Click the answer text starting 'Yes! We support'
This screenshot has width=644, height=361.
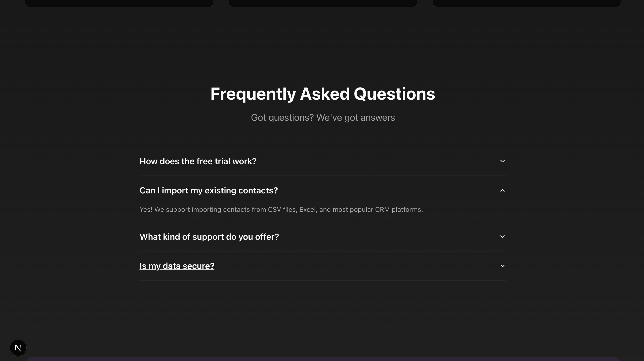click(281, 210)
